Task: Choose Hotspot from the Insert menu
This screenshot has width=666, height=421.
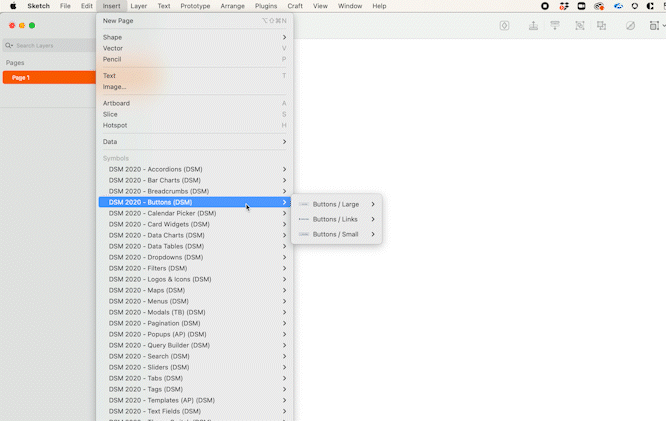Action: [x=195, y=125]
